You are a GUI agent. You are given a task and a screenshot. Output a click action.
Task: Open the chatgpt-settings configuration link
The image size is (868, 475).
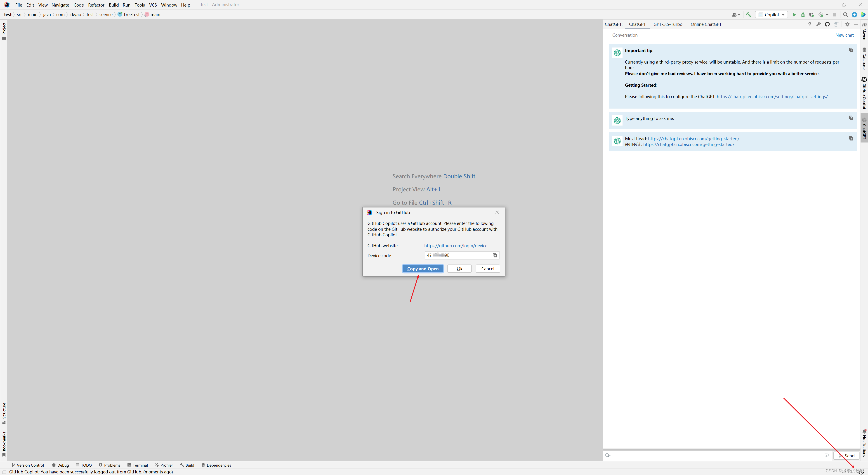[x=772, y=96]
